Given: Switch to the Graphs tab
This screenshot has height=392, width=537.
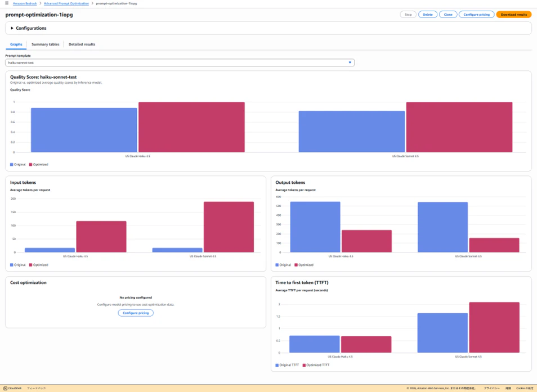Looking at the screenshot, I should click(x=16, y=44).
